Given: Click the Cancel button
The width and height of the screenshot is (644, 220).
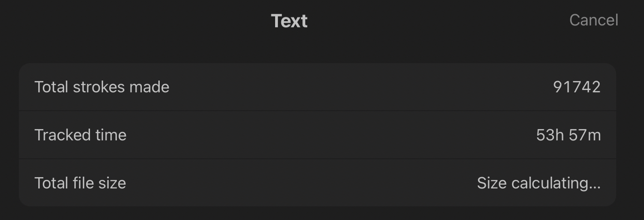Looking at the screenshot, I should coord(594,20).
